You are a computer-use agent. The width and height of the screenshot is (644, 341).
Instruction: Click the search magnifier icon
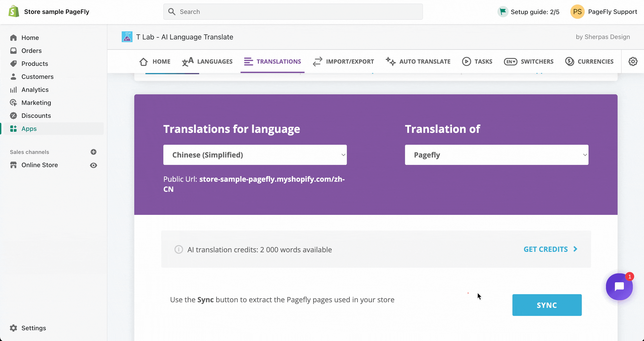click(172, 12)
